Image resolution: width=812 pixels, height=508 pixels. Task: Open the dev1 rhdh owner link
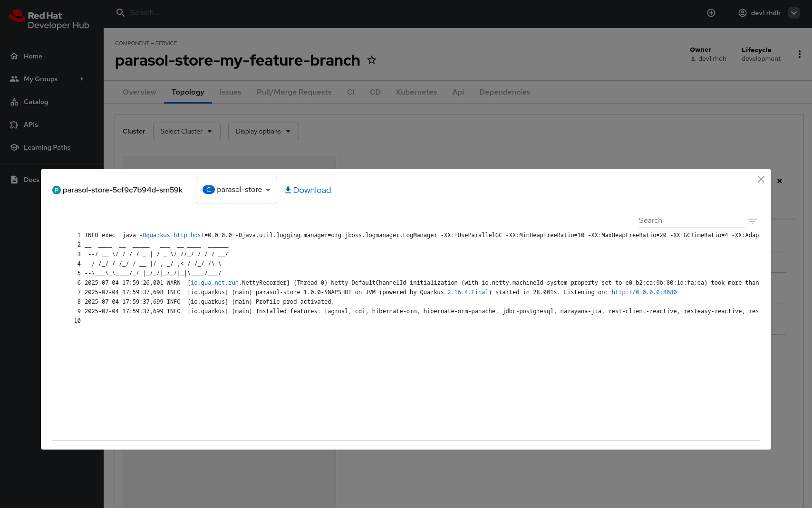tap(712, 58)
